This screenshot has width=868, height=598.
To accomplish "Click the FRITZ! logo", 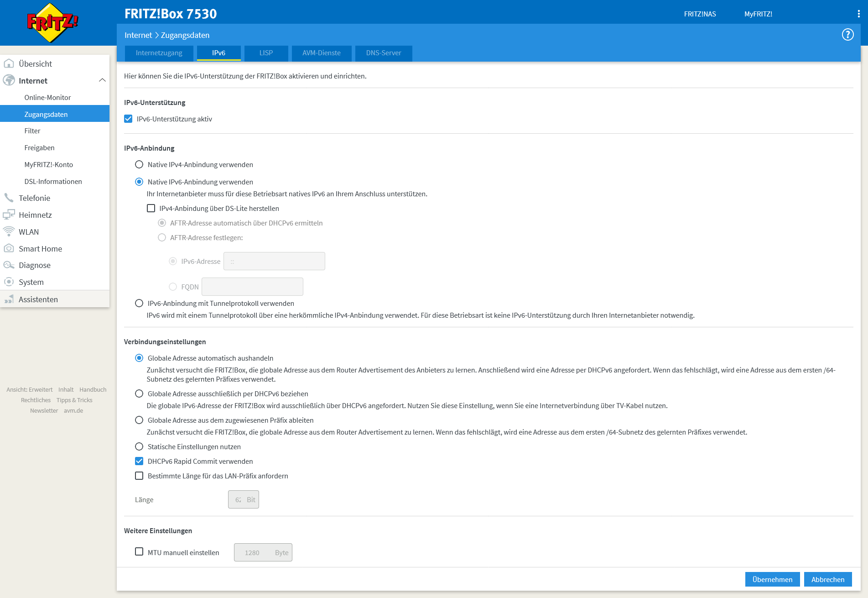I will pos(52,23).
